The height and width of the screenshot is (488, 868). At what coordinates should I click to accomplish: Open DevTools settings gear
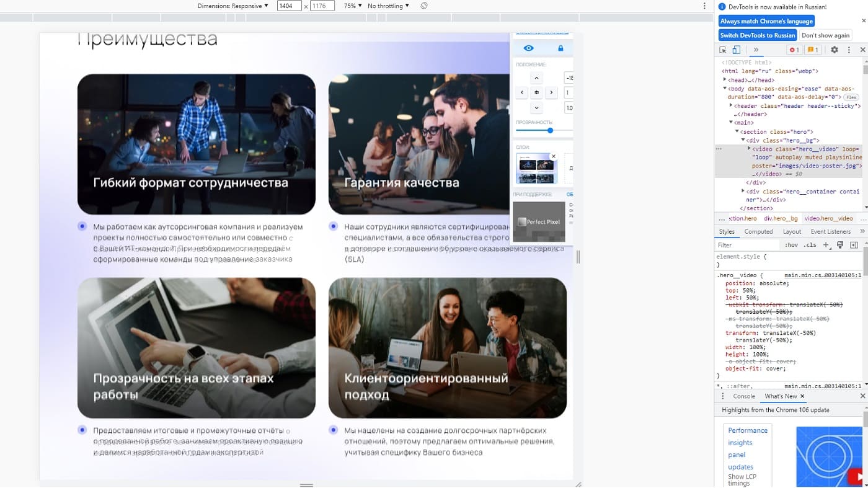coord(834,50)
